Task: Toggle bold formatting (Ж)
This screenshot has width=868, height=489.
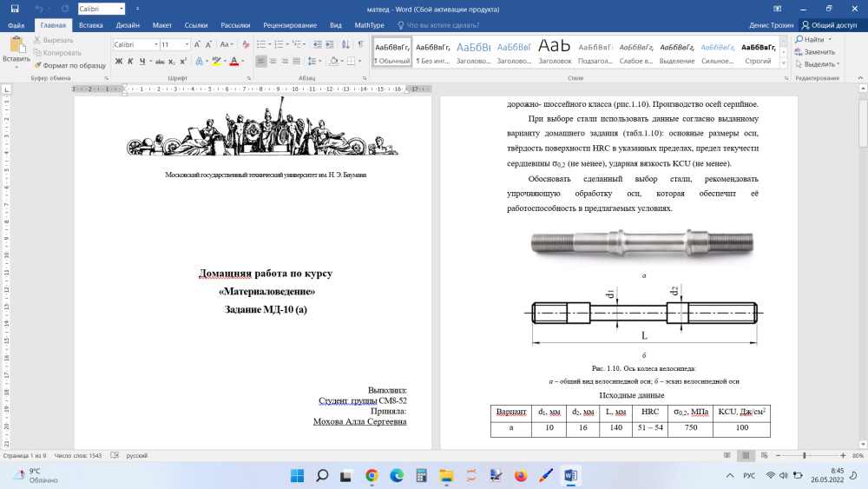Action: point(118,61)
